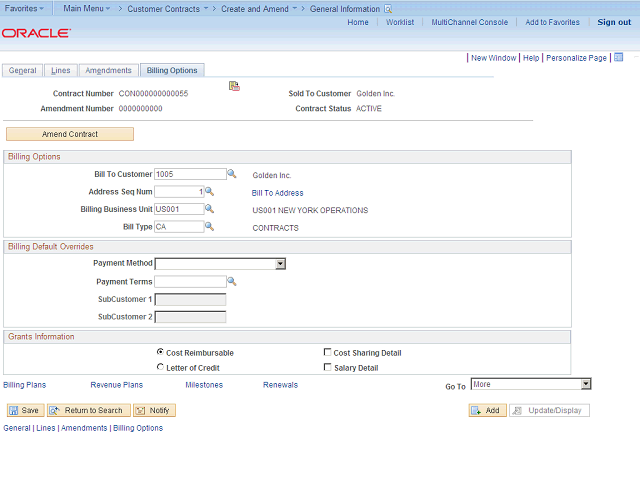Enable the Cost Sharing Detail checkbox
Screen dimensions: 640x480
[327, 352]
